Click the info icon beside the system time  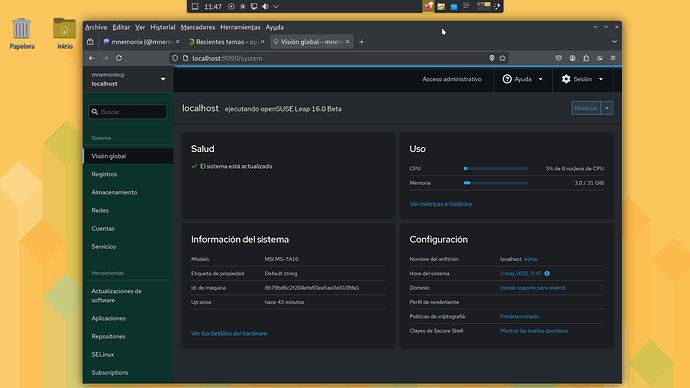(x=547, y=274)
